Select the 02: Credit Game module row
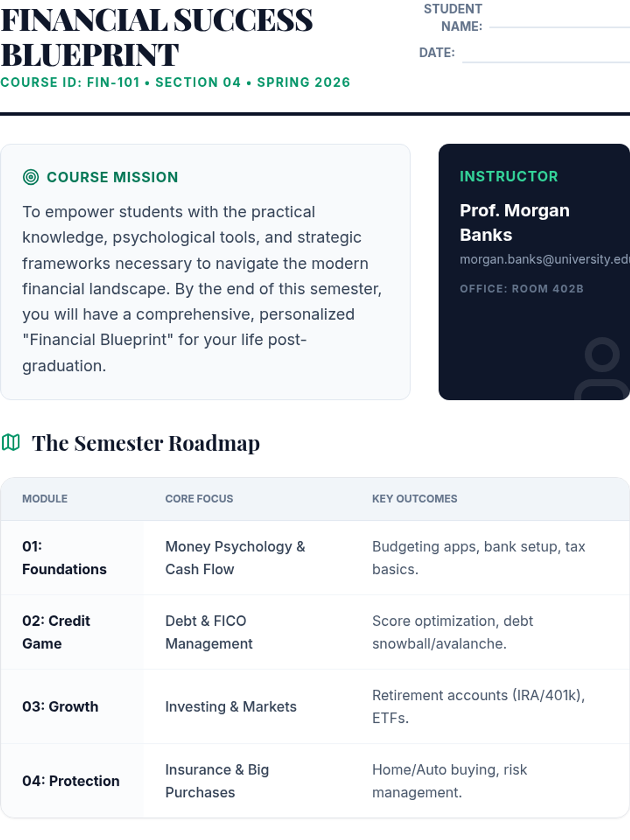630x840 pixels. (x=315, y=632)
